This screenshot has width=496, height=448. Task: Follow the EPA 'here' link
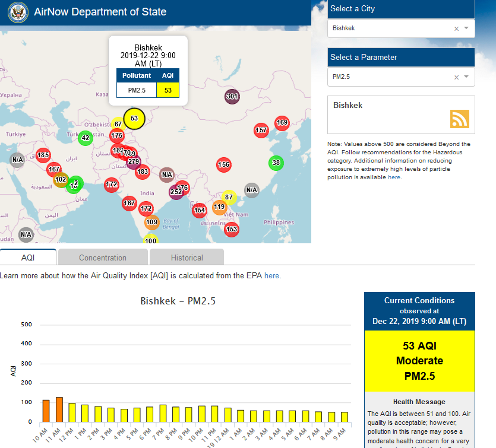coord(271,276)
